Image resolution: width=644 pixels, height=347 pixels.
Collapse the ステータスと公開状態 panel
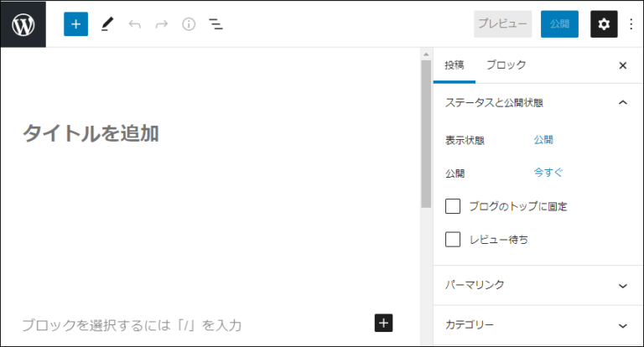coord(622,103)
